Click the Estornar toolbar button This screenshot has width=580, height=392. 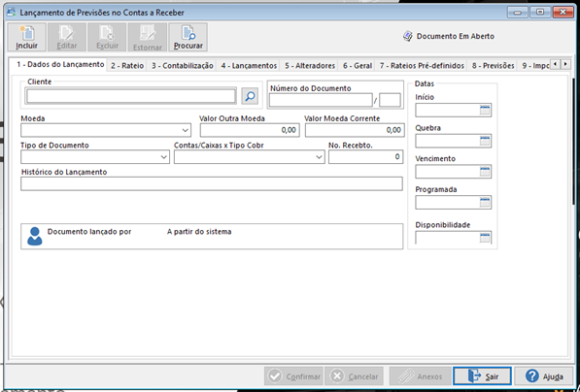pos(148,37)
